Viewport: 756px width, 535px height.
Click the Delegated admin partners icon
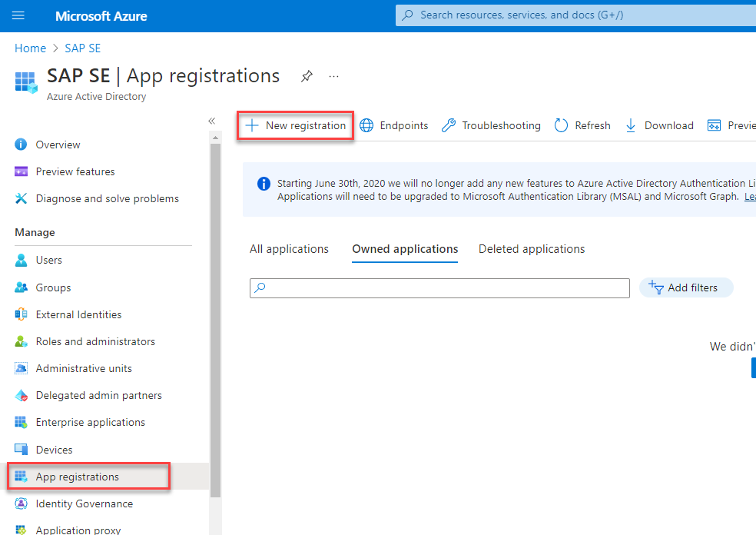(21, 396)
